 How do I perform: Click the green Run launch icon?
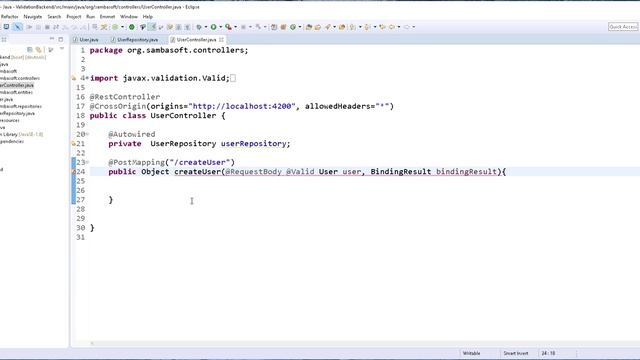tap(213, 27)
